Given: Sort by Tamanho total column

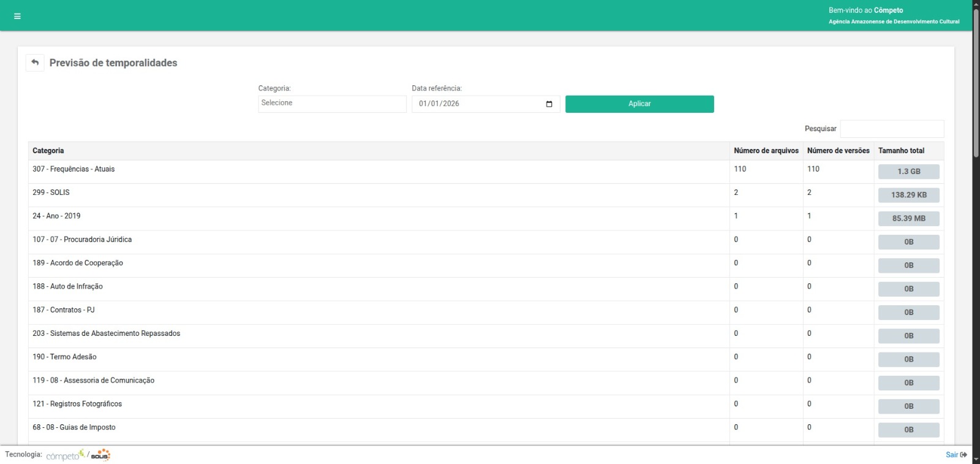Looking at the screenshot, I should pos(901,151).
